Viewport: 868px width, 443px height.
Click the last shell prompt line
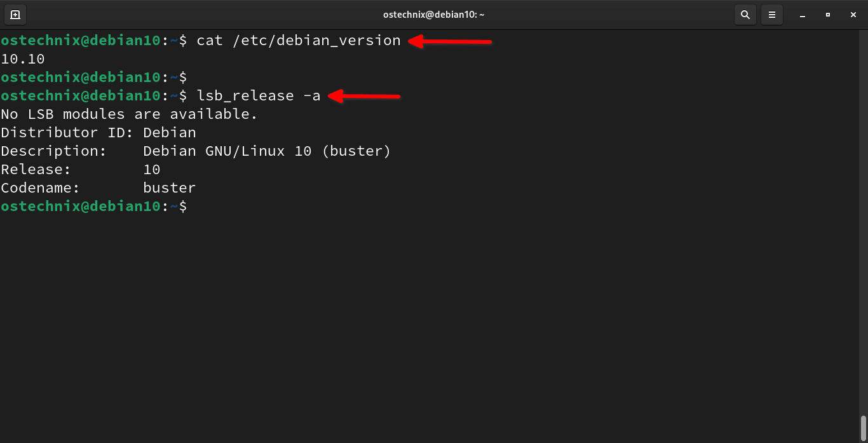tap(94, 206)
